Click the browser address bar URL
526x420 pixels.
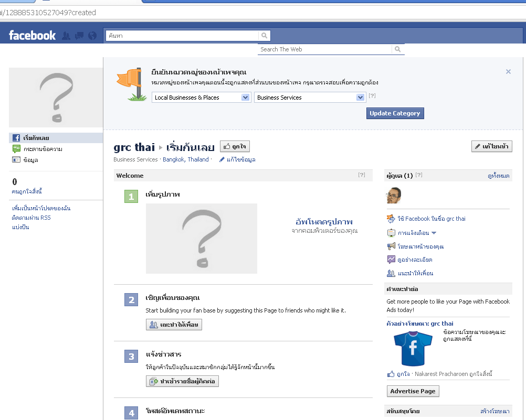48,13
